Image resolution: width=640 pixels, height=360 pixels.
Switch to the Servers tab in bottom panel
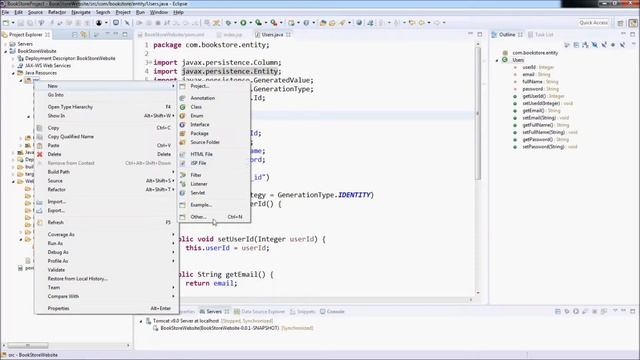point(214,311)
